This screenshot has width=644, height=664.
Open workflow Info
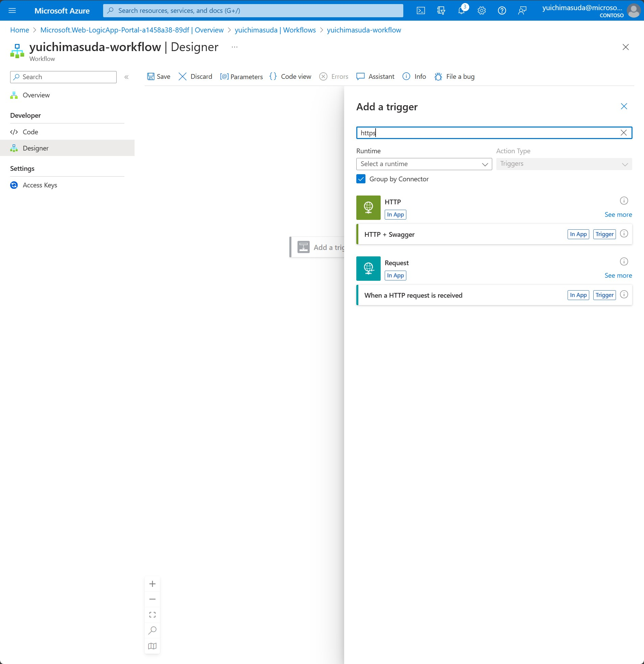click(414, 76)
